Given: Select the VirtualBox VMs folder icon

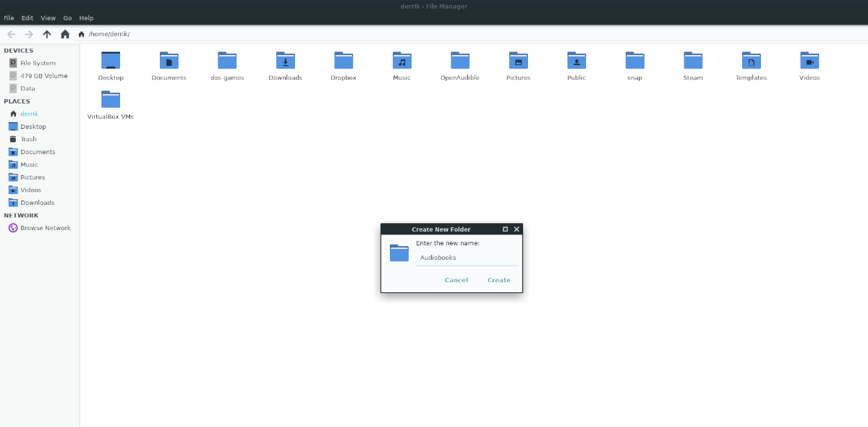Looking at the screenshot, I should click(x=111, y=99).
